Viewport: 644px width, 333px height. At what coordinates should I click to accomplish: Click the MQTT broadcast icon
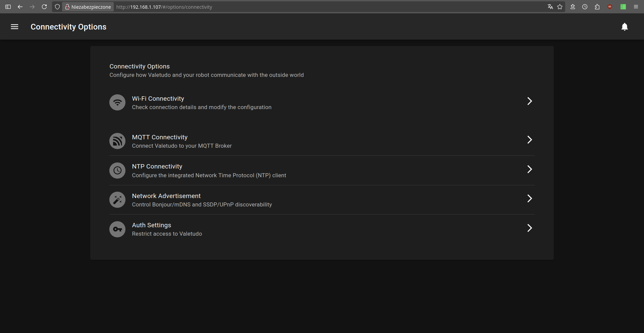[117, 141]
